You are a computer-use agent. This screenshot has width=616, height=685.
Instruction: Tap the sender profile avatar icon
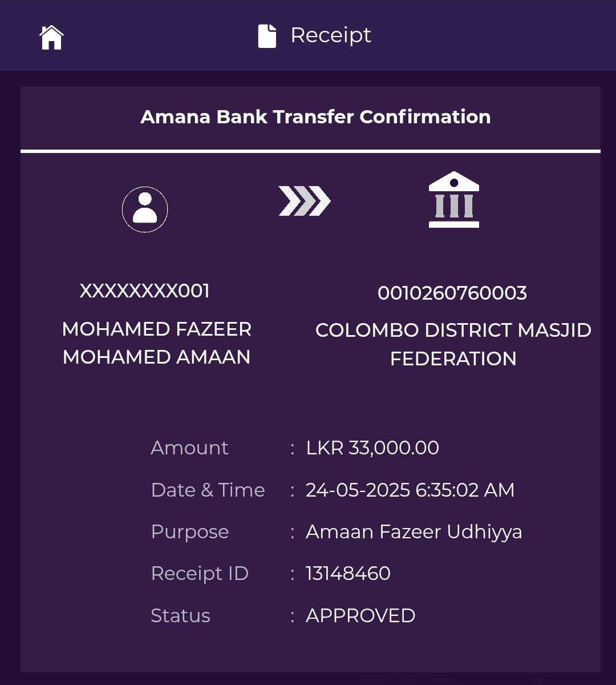pos(145,209)
